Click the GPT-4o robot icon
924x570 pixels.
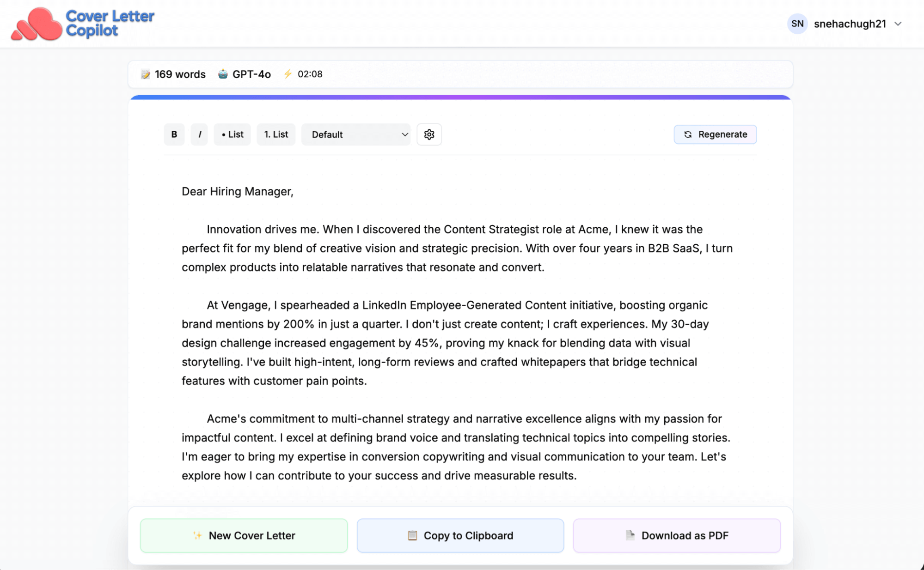[x=223, y=74]
